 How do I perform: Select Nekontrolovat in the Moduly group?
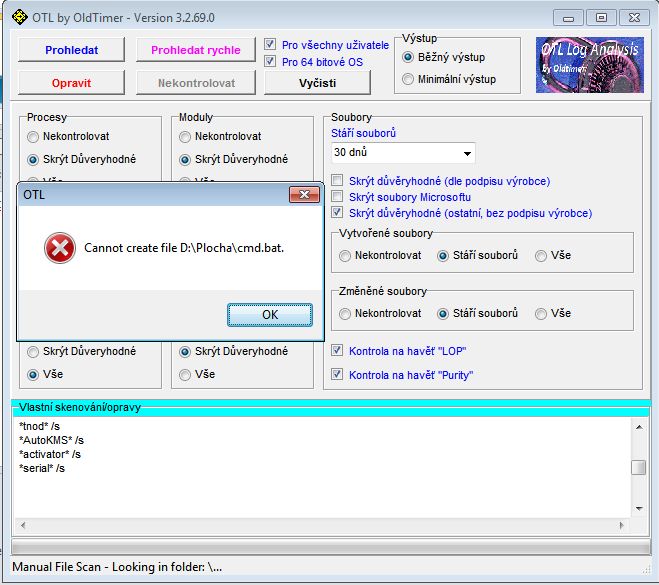[185, 137]
